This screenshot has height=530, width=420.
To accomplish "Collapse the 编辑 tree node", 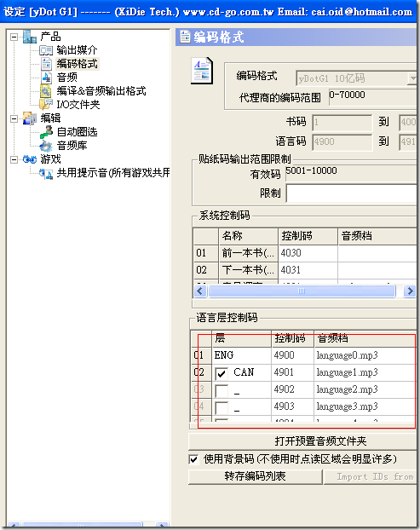I will (x=14, y=118).
